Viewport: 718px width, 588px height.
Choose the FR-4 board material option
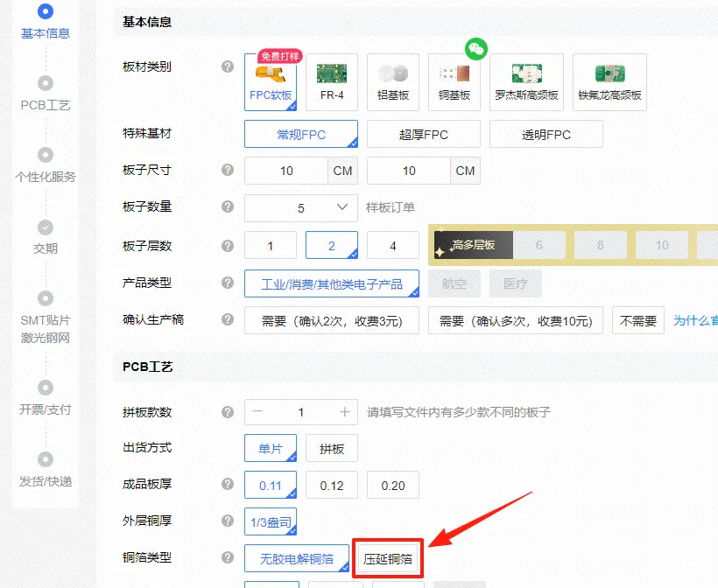331,81
